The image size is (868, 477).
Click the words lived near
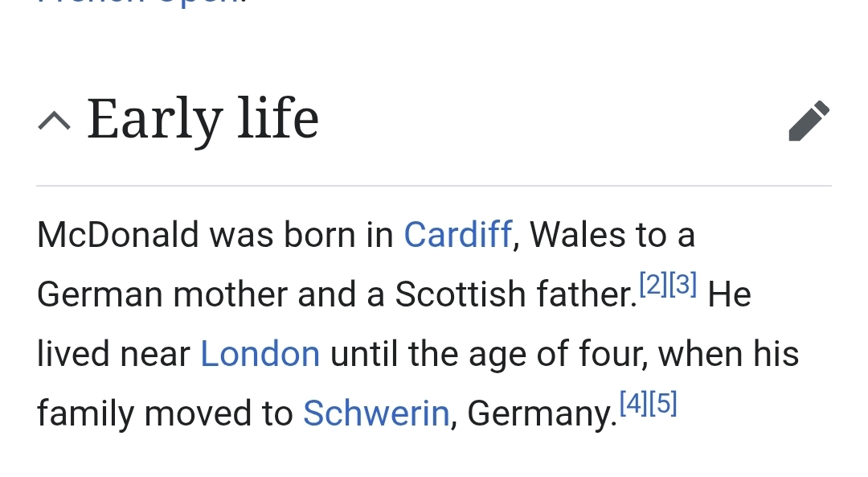pos(113,354)
